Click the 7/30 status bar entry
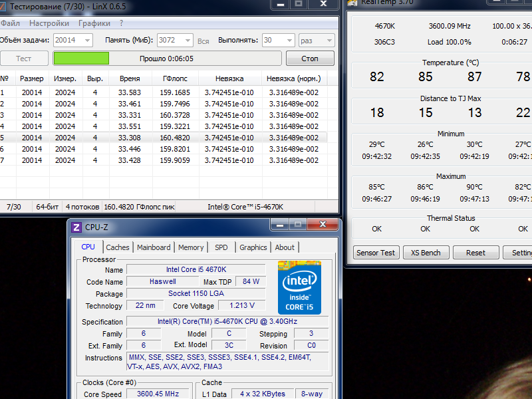532x399 pixels. point(14,207)
